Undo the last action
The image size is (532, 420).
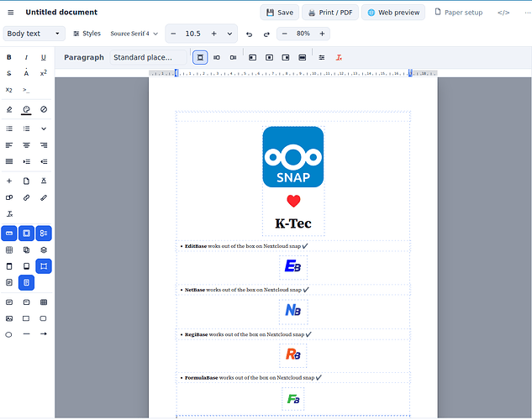(249, 34)
